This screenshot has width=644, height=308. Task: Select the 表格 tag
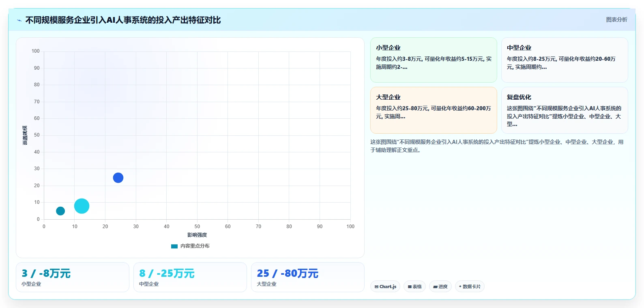click(x=414, y=287)
